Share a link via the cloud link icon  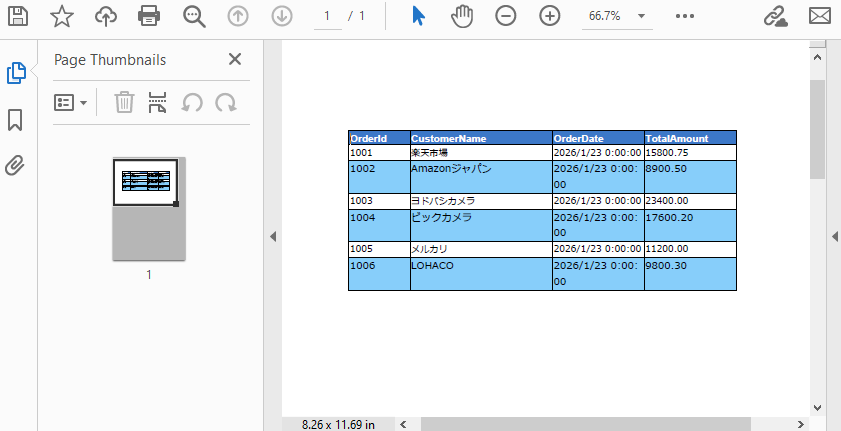776,16
